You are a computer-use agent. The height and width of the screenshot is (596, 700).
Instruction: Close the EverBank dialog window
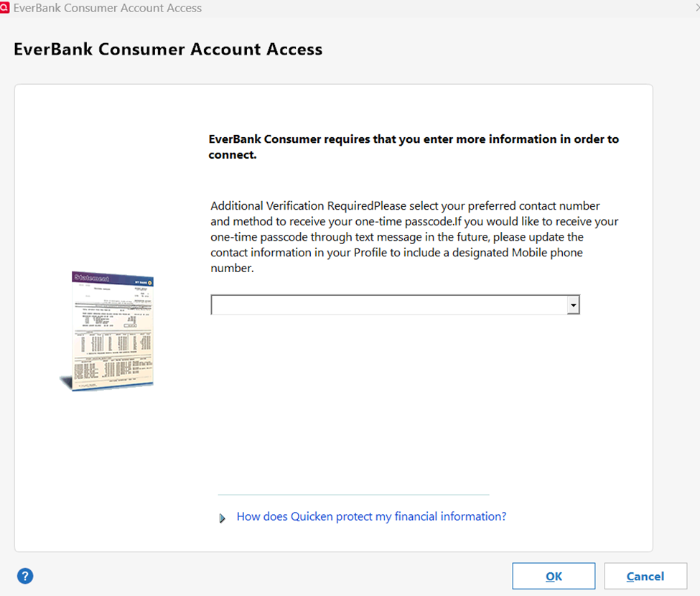(x=696, y=8)
